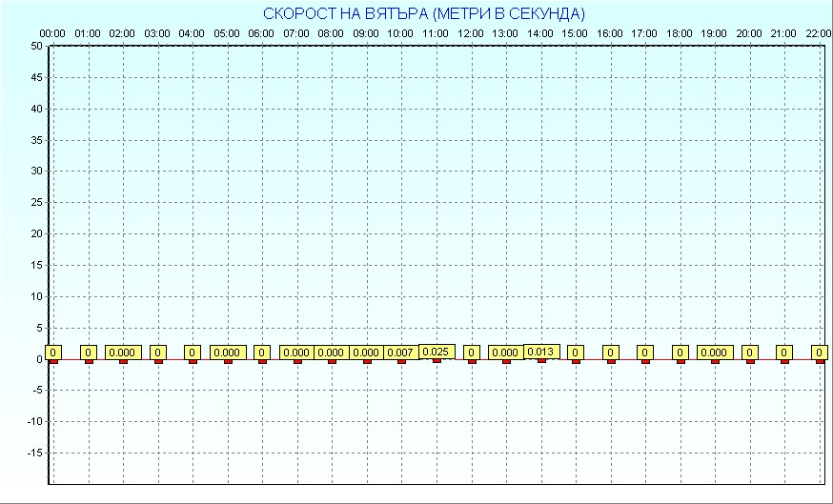Screen dimensions: 833x504
Task: Click the 05:00 time axis label
Action: click(227, 33)
